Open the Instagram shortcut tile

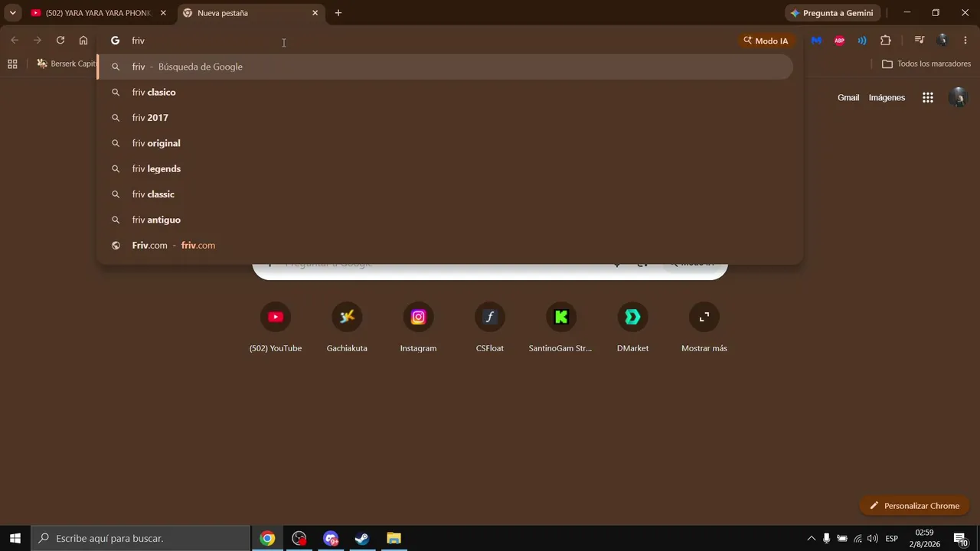point(418,327)
